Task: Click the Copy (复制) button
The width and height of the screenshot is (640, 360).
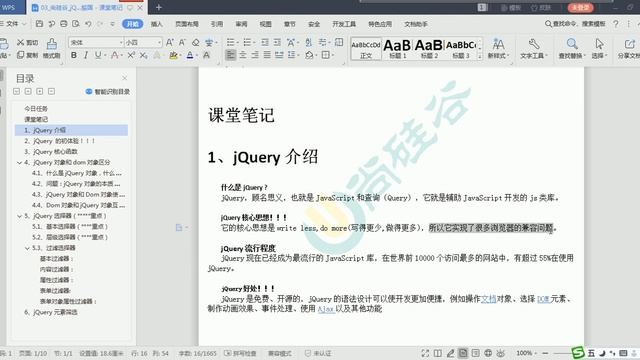Action: point(27,55)
